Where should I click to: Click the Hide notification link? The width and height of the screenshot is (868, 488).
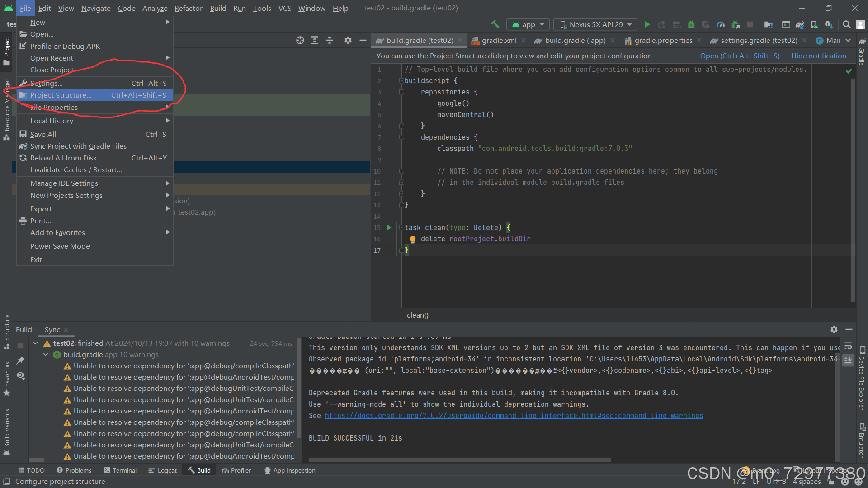tap(818, 56)
